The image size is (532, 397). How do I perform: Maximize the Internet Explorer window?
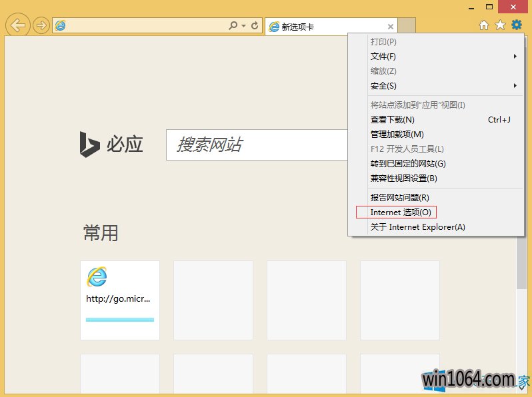[489, 7]
